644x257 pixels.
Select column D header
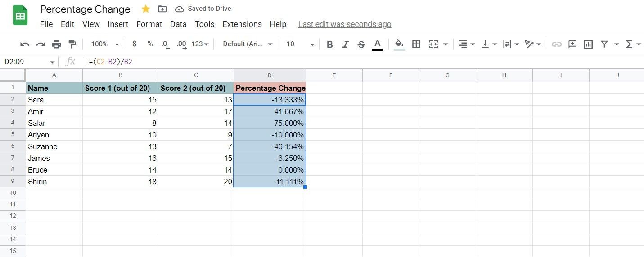[270, 75]
